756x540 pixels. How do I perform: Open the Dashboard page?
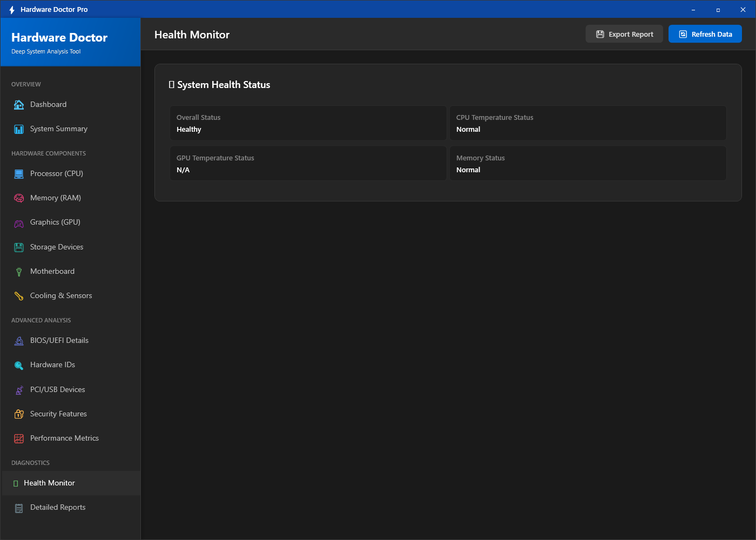[x=71, y=105]
